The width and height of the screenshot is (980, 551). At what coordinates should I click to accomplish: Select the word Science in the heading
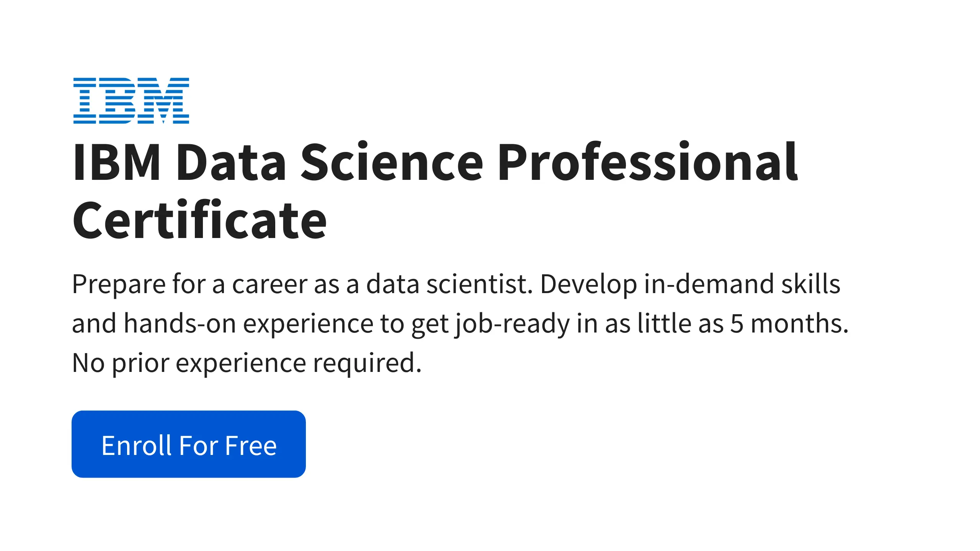pyautogui.click(x=392, y=162)
